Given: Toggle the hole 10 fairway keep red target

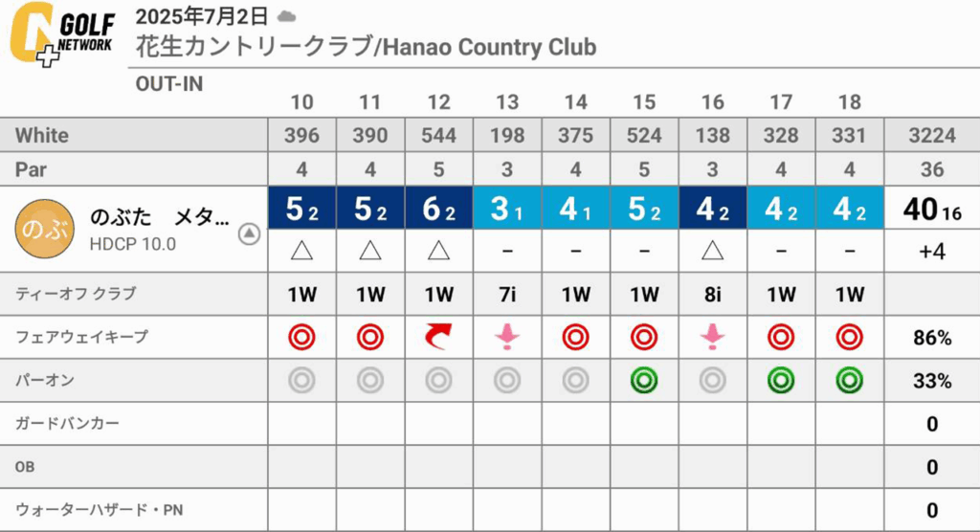Looking at the screenshot, I should point(301,338).
